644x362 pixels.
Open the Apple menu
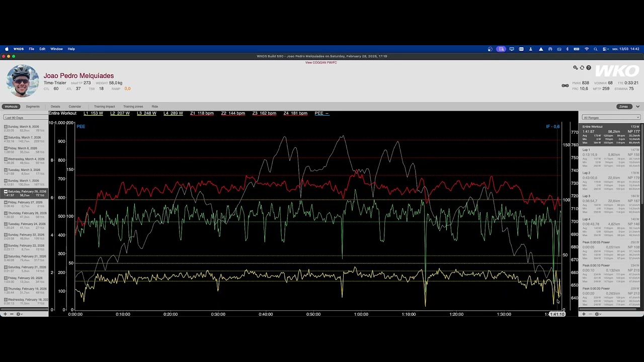[7, 49]
